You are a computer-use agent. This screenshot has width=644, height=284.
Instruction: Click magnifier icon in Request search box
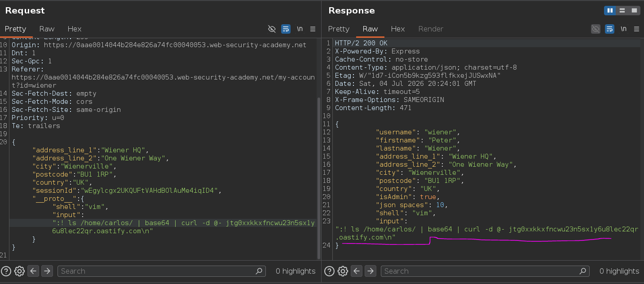point(259,271)
